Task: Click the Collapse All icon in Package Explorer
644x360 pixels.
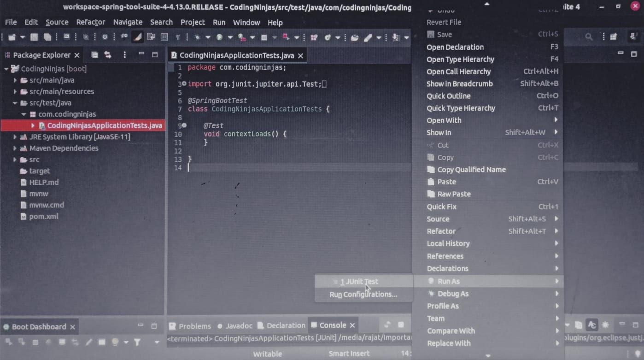Action: click(94, 55)
